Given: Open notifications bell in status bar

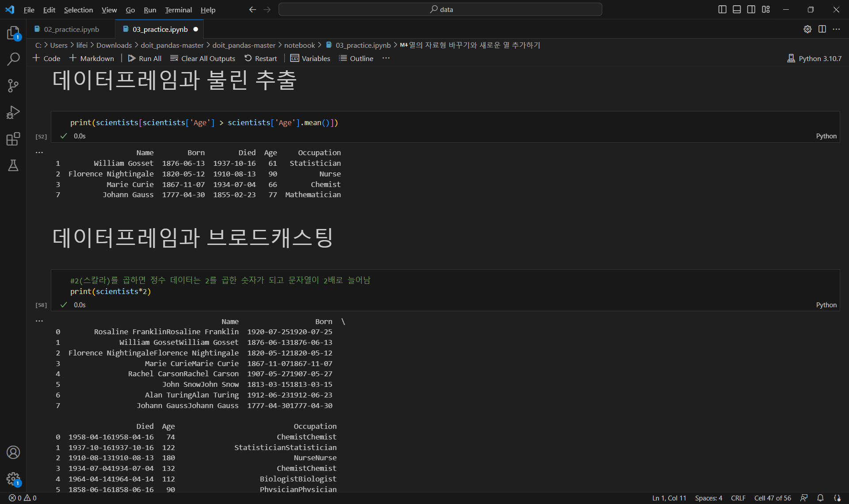Looking at the screenshot, I should [x=820, y=498].
